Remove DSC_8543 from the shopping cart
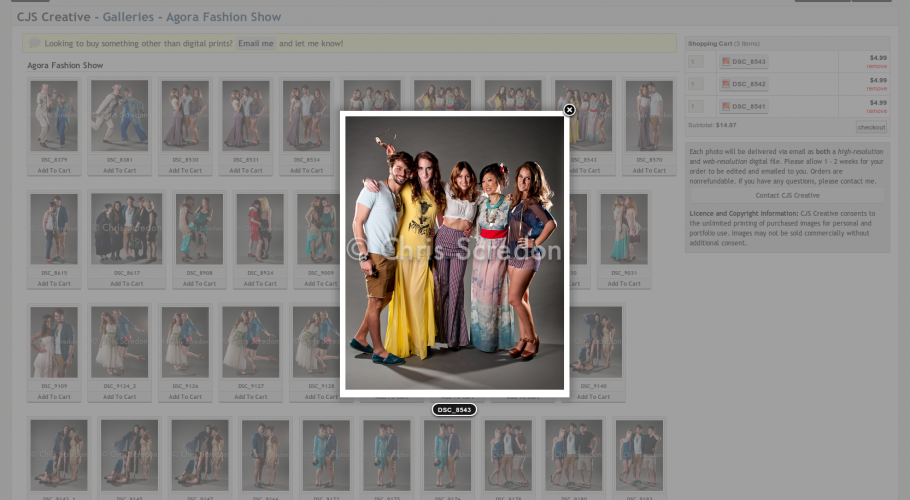This screenshot has width=910, height=500. click(x=876, y=66)
